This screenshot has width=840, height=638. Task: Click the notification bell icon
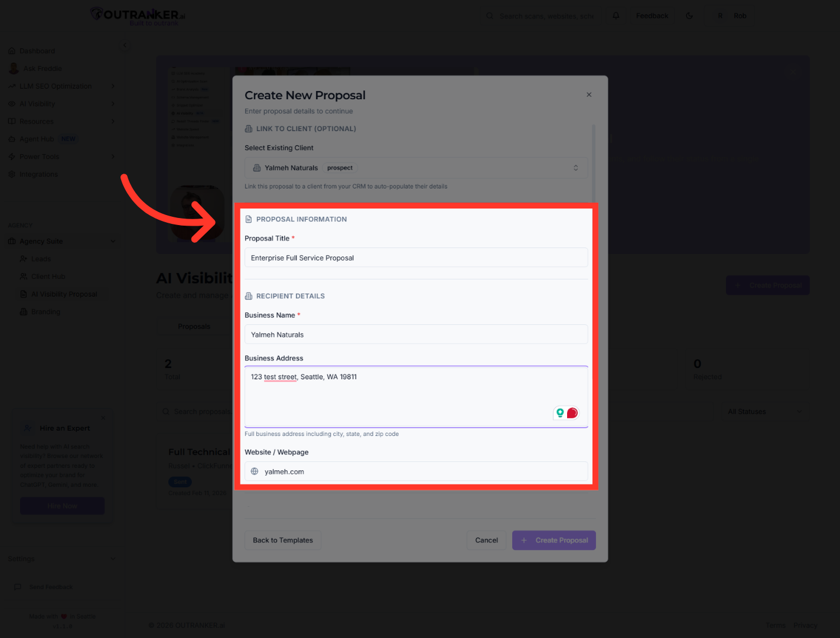[616, 16]
